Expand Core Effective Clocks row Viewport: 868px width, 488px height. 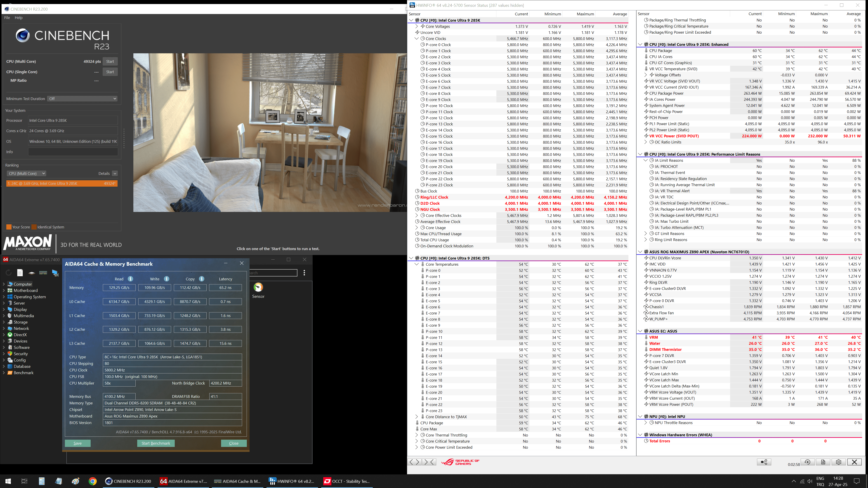[x=416, y=216]
